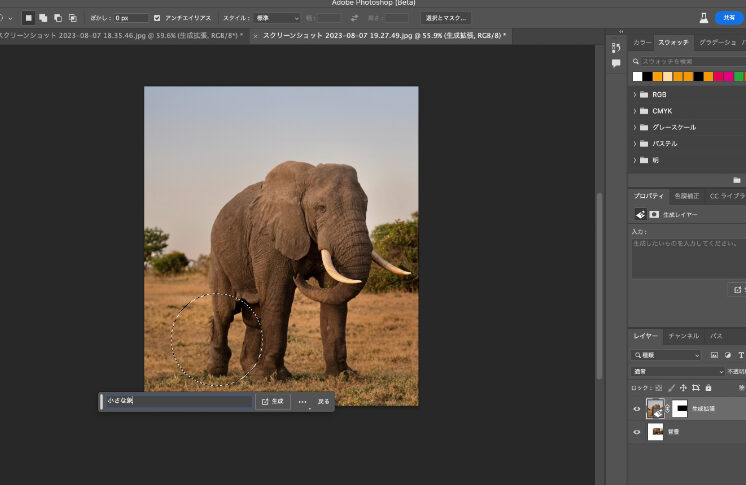Click the 戻る button in the contextual bar
Screen dimensions: 746x485
coord(324,401)
